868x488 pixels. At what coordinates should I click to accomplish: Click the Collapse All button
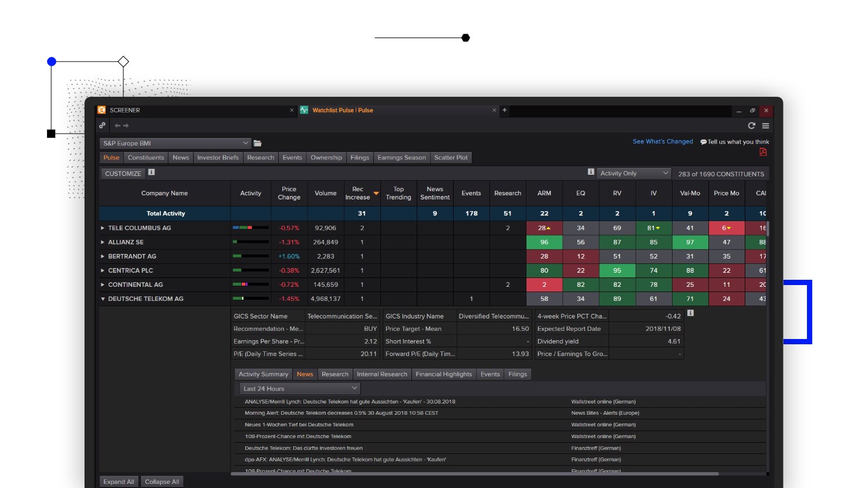pyautogui.click(x=162, y=482)
